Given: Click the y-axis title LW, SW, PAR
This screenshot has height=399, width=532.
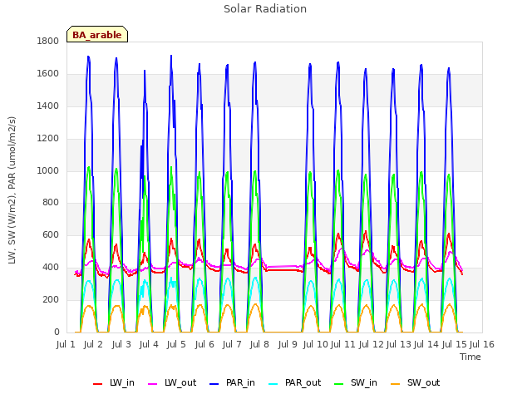Looking at the screenshot, I should pos(12,190).
